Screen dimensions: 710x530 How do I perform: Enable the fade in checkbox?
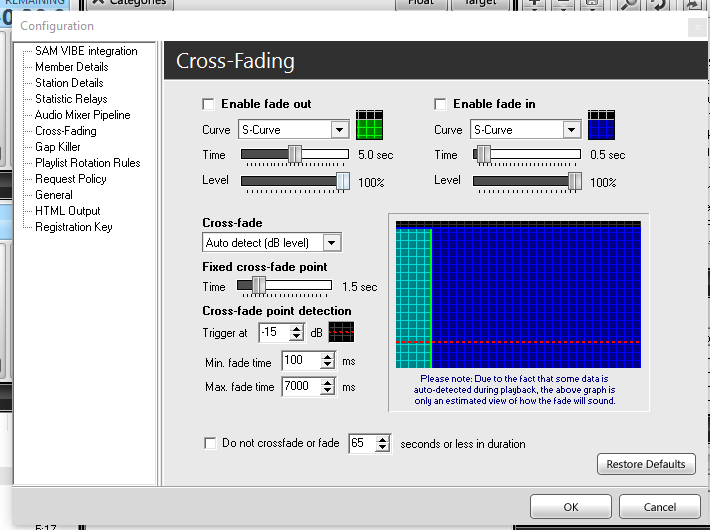(440, 104)
